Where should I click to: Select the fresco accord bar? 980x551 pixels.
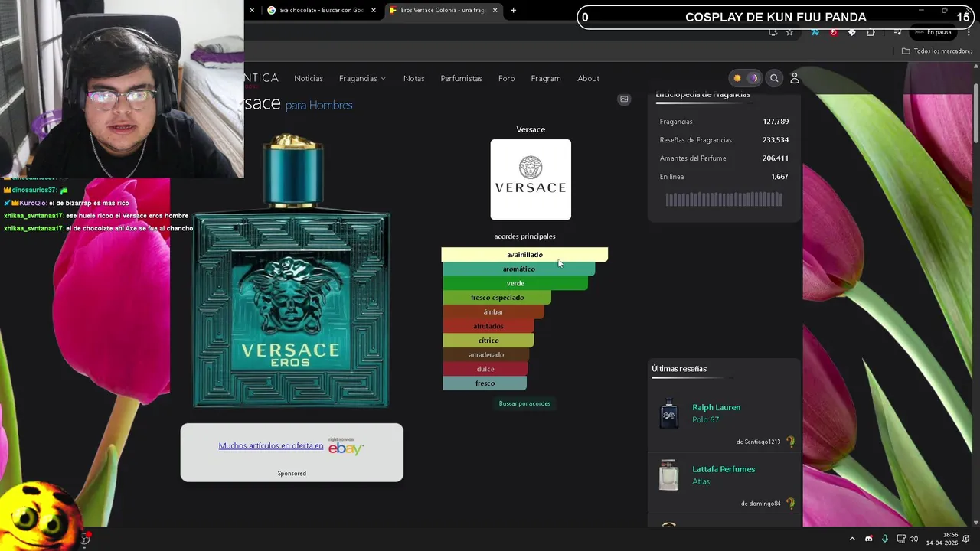(x=485, y=383)
